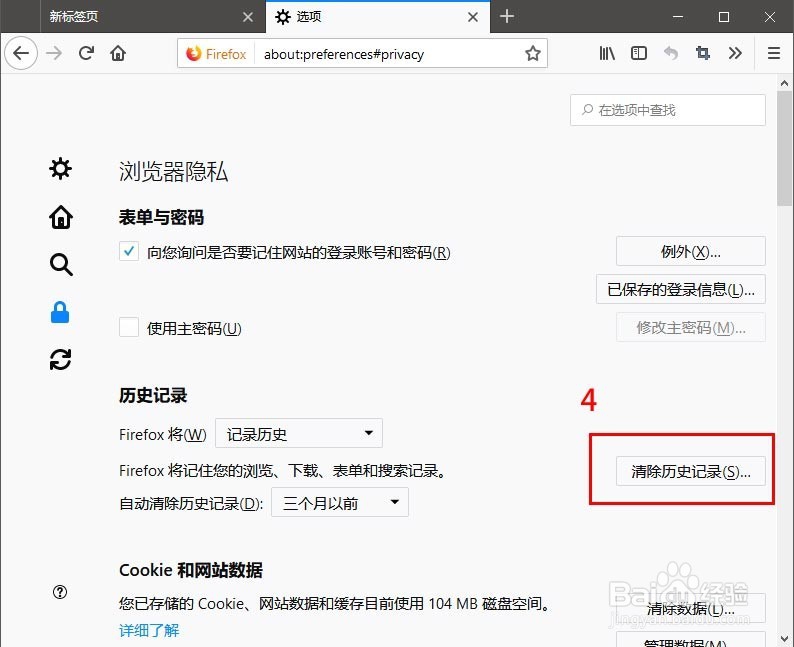The image size is (794, 647).
Task: Bookmark this page with the star
Action: tap(532, 53)
